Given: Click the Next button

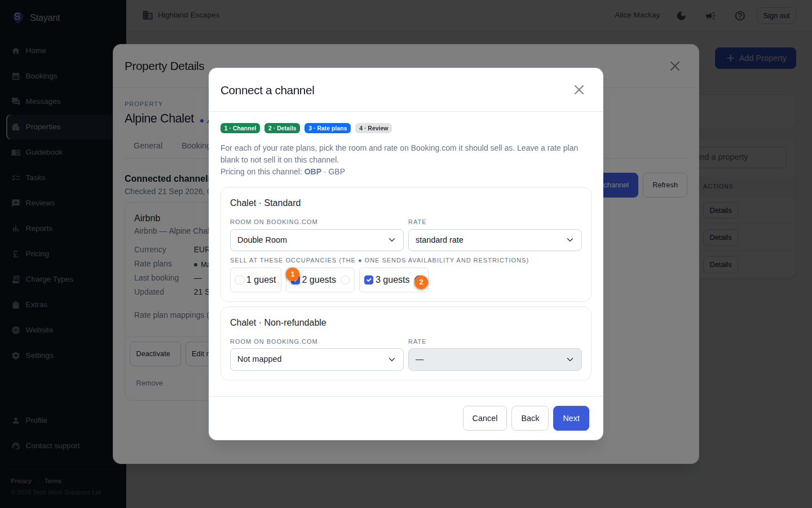Looking at the screenshot, I should pyautogui.click(x=571, y=418).
